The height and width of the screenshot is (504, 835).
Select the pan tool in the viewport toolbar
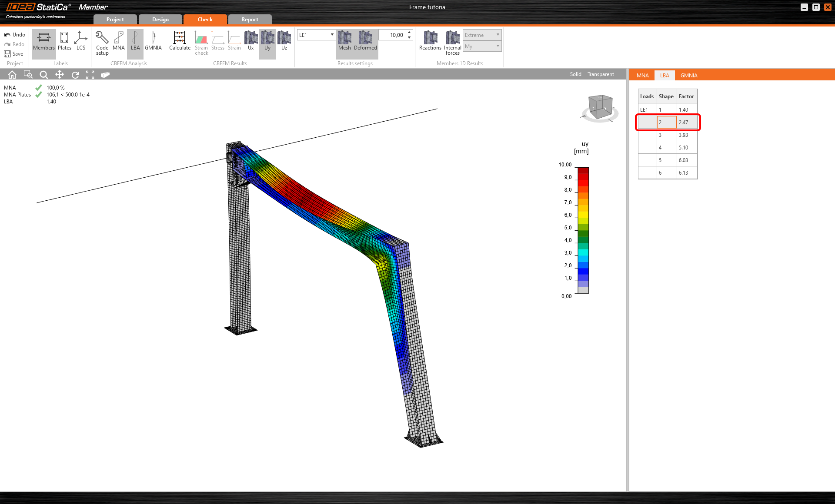point(60,74)
